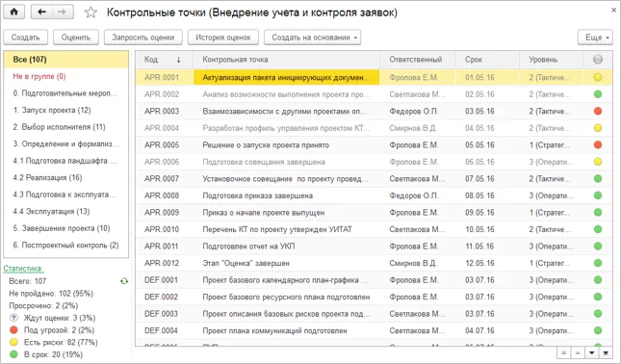The width and height of the screenshot is (621, 364).
Task: Go to the home page icon
Action: (x=13, y=12)
